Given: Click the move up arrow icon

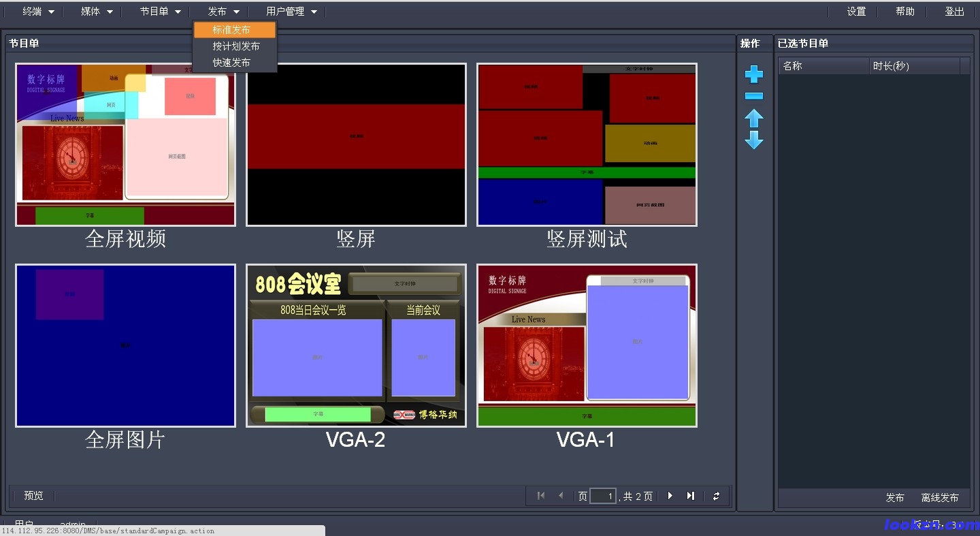Looking at the screenshot, I should (753, 119).
